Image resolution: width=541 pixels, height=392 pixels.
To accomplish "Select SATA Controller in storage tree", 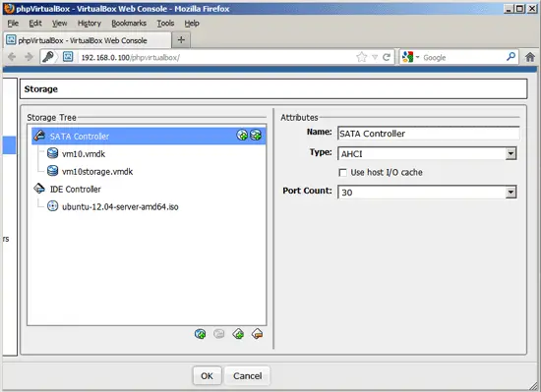I will coord(149,136).
